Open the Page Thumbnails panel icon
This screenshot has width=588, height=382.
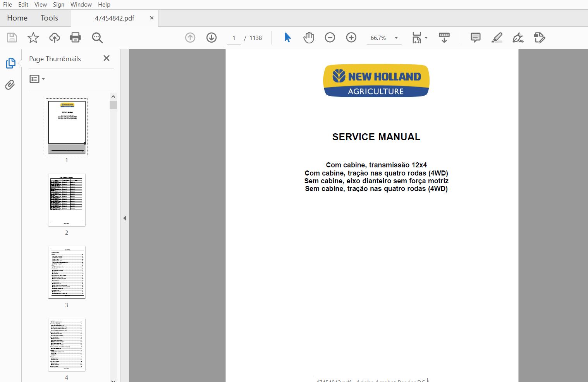(x=10, y=63)
